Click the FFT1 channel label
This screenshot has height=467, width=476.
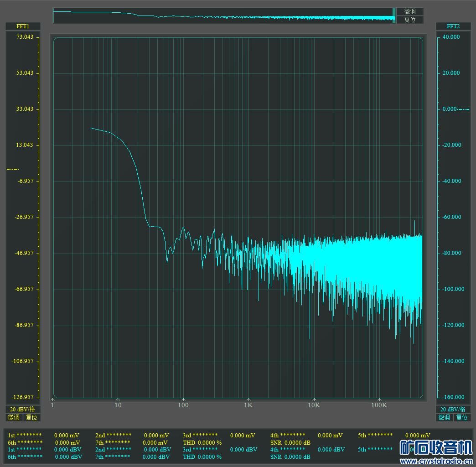click(23, 26)
